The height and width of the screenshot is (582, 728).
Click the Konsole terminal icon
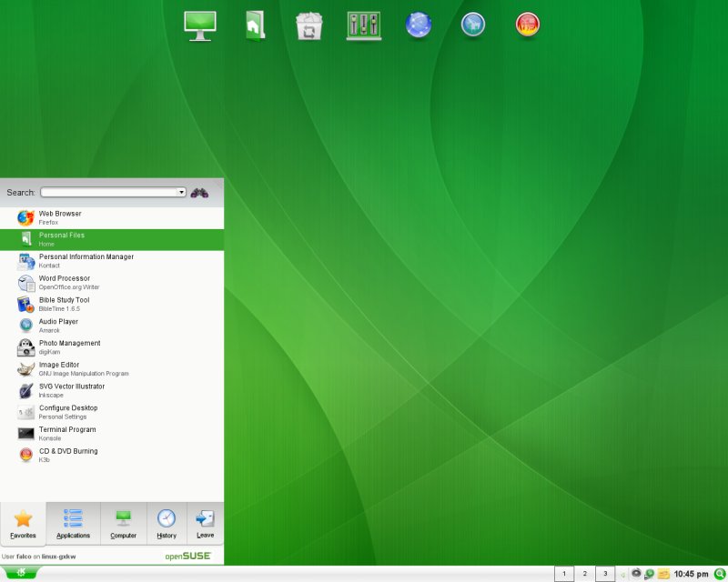[26, 434]
